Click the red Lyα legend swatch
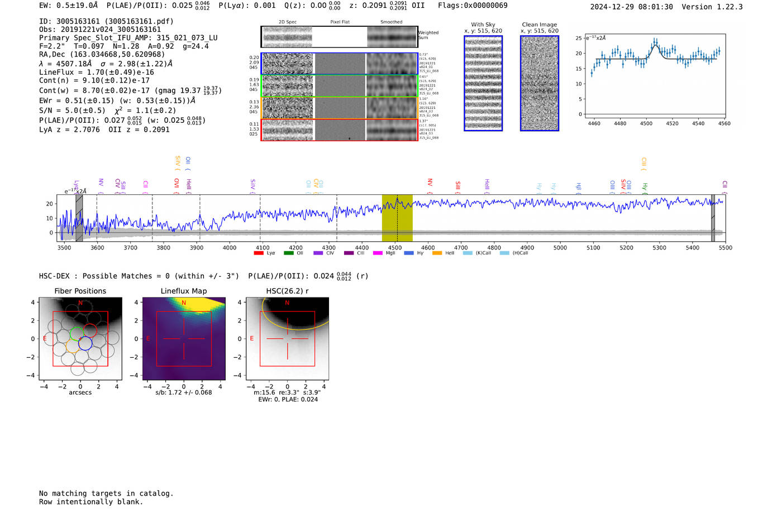This screenshot has height=532, width=782. pos(259,253)
